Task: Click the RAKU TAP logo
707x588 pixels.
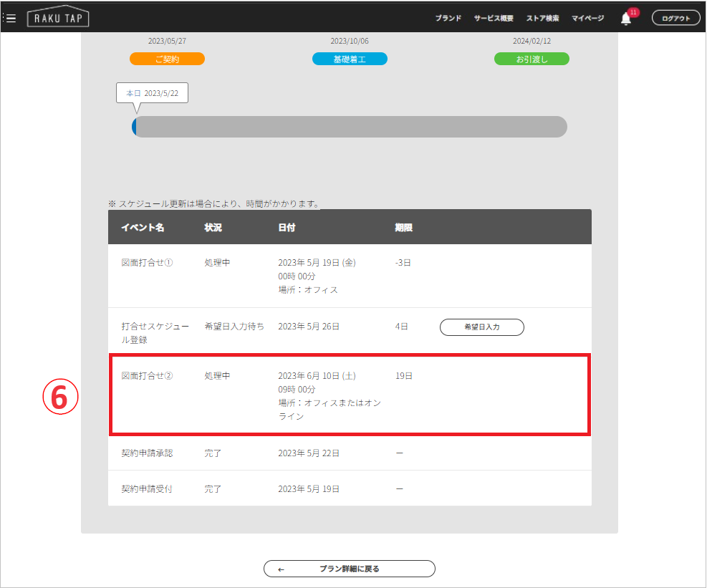Action: 58,16
